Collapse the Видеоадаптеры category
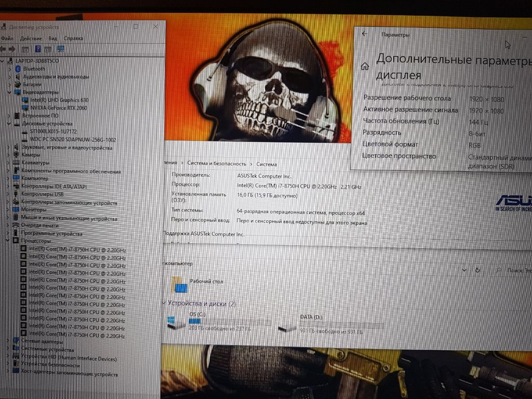The image size is (532, 399). (9, 92)
